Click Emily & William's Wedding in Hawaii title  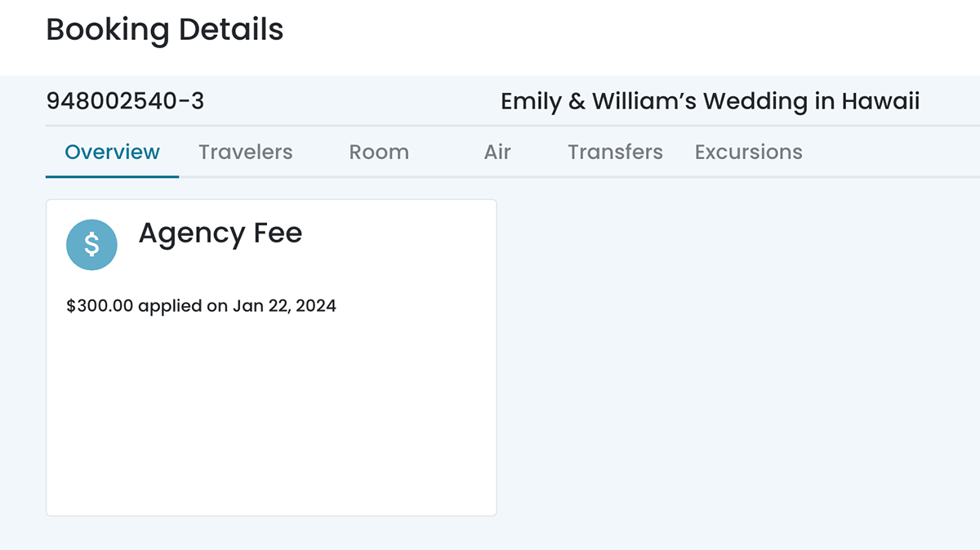(x=710, y=101)
